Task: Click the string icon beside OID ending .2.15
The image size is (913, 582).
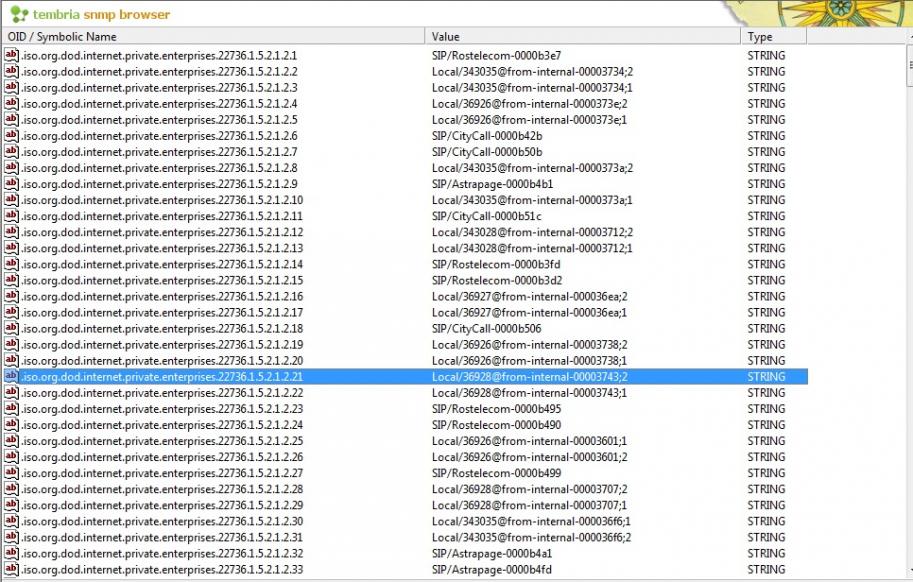Action: tap(11, 280)
